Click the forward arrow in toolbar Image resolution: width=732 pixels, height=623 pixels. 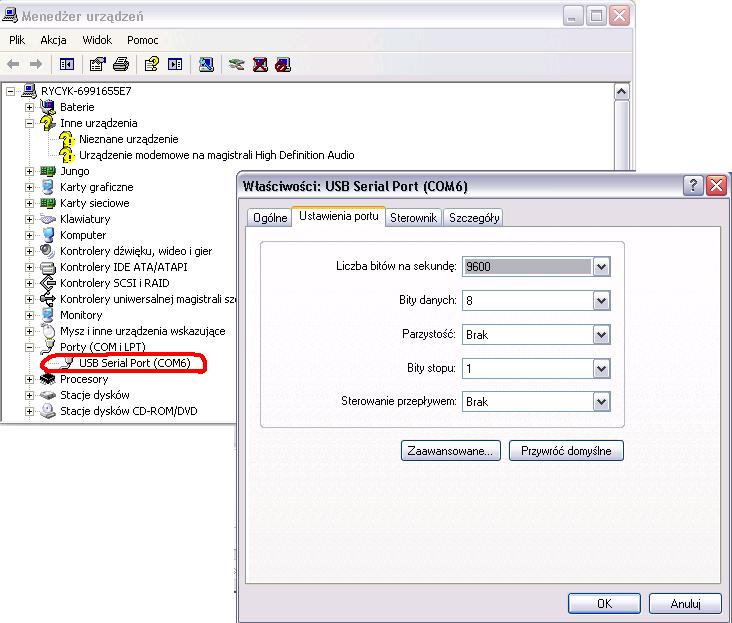point(35,64)
